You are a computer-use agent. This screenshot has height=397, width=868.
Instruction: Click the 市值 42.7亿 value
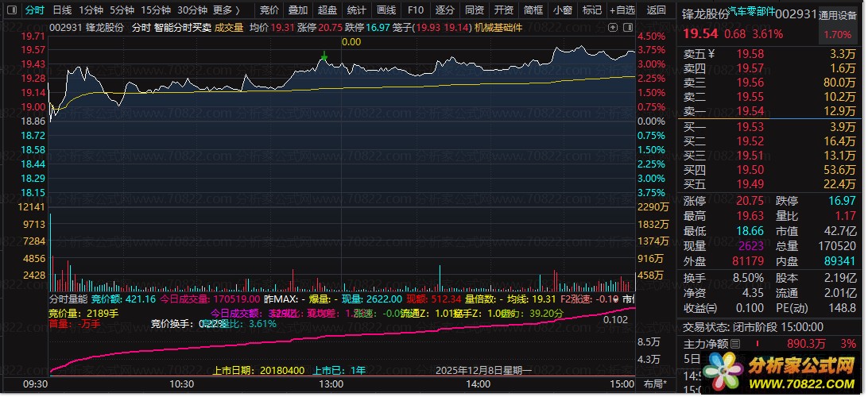pos(840,230)
